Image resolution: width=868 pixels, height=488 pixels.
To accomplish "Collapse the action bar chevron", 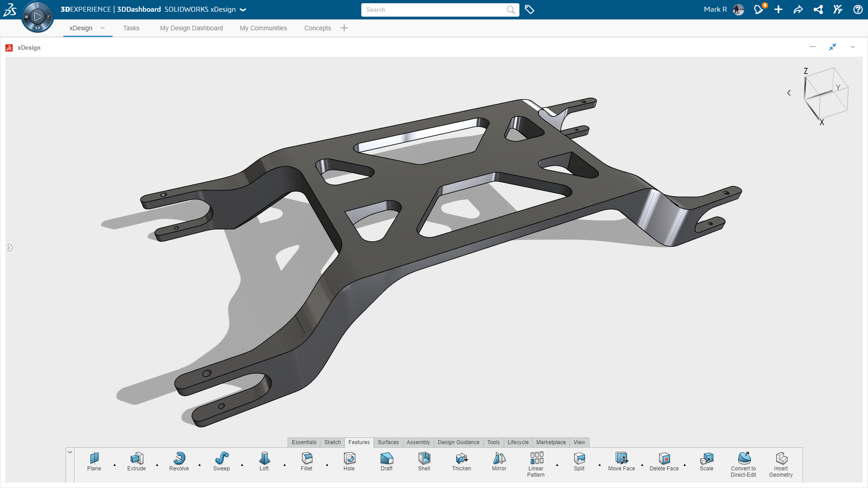I will pos(70,452).
